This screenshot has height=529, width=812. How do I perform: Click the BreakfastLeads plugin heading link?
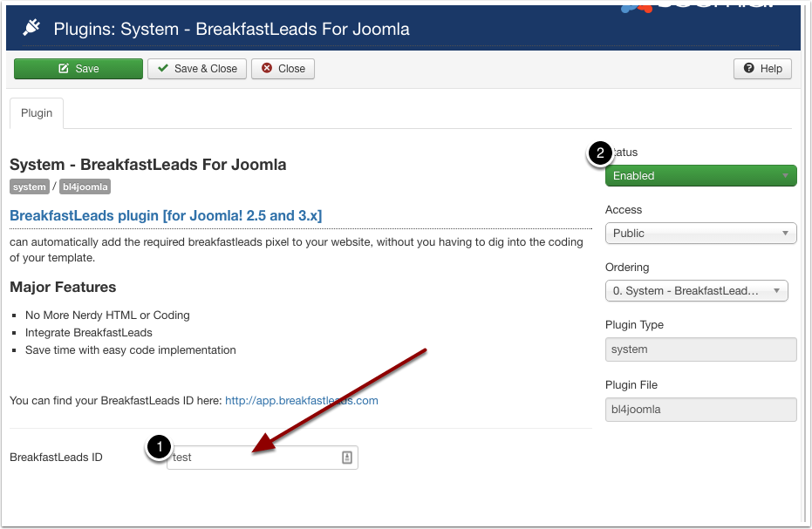click(x=166, y=216)
